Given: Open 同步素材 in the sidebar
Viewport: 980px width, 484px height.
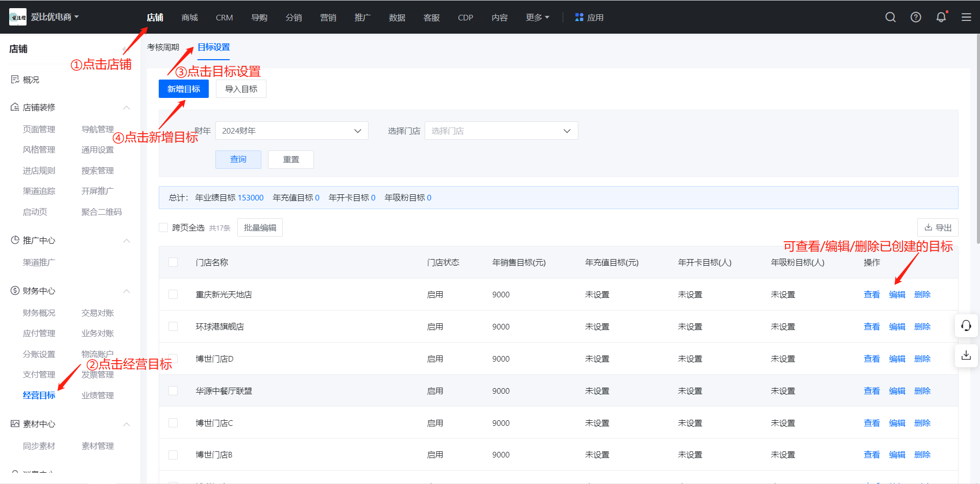Looking at the screenshot, I should click(39, 446).
